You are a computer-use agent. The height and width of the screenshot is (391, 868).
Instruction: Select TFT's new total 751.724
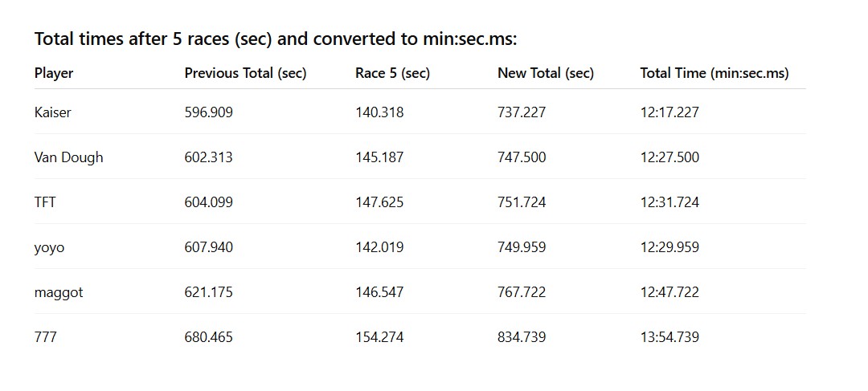pos(522,202)
